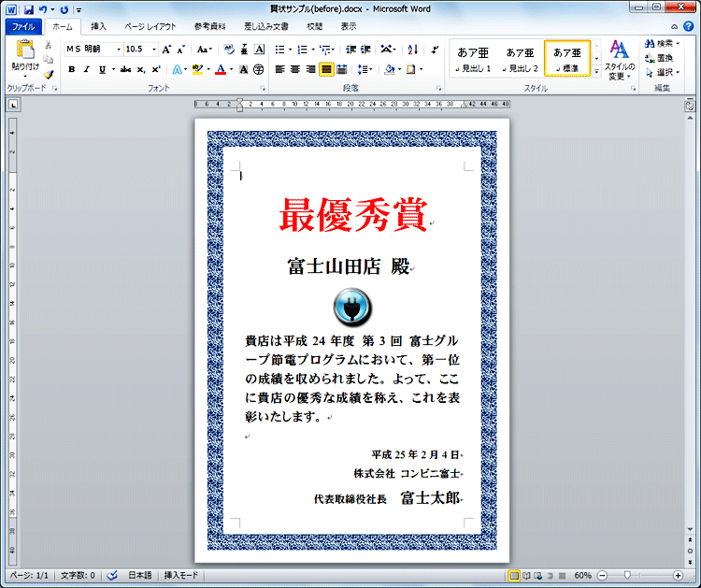The height and width of the screenshot is (588, 701).
Task: Open the borders dropdown
Action: [422, 69]
